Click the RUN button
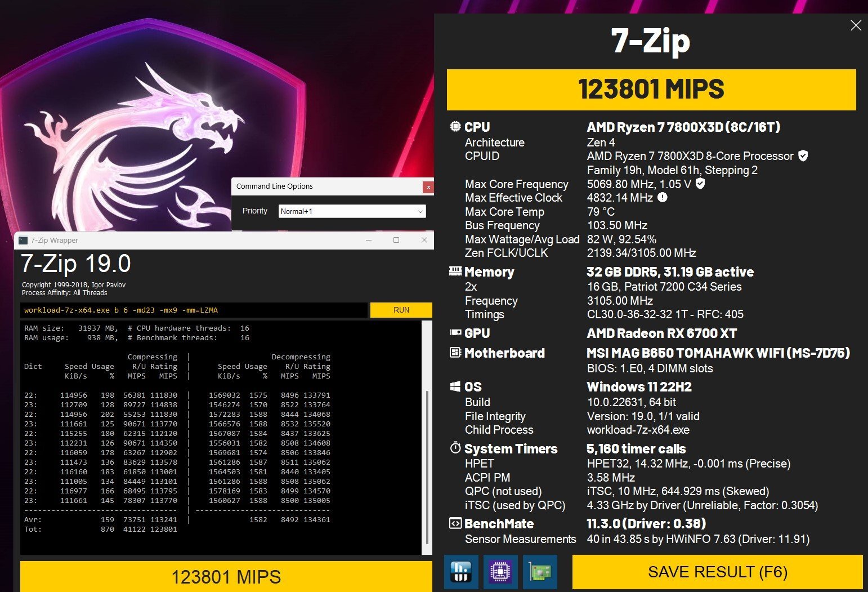 pos(401,310)
